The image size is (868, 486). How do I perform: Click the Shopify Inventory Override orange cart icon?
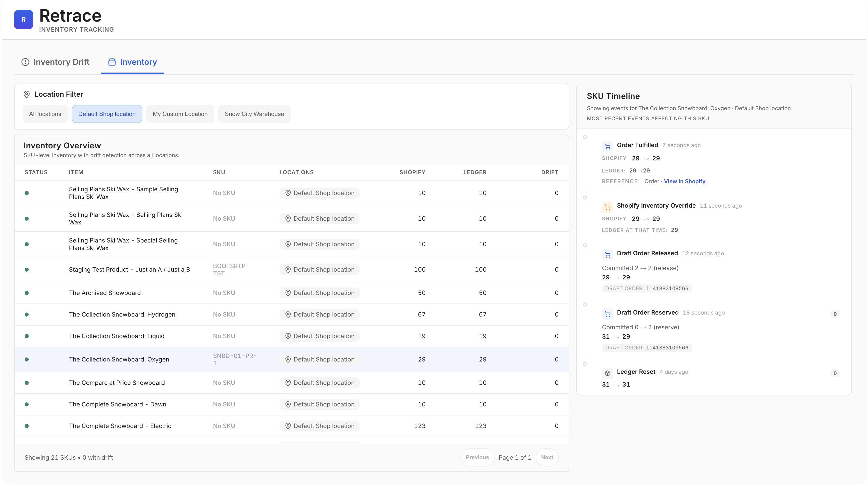pos(607,207)
